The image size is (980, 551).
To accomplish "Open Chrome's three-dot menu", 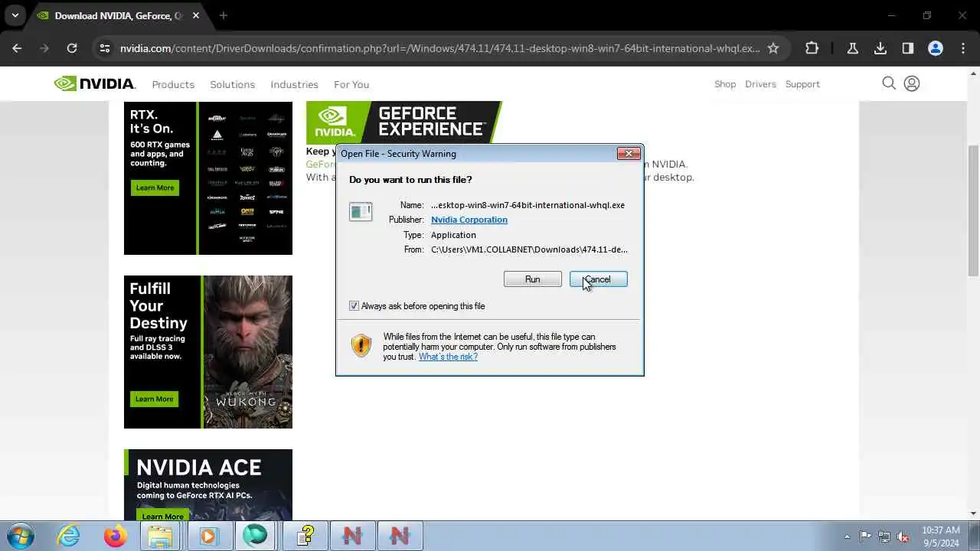I will coord(963,48).
